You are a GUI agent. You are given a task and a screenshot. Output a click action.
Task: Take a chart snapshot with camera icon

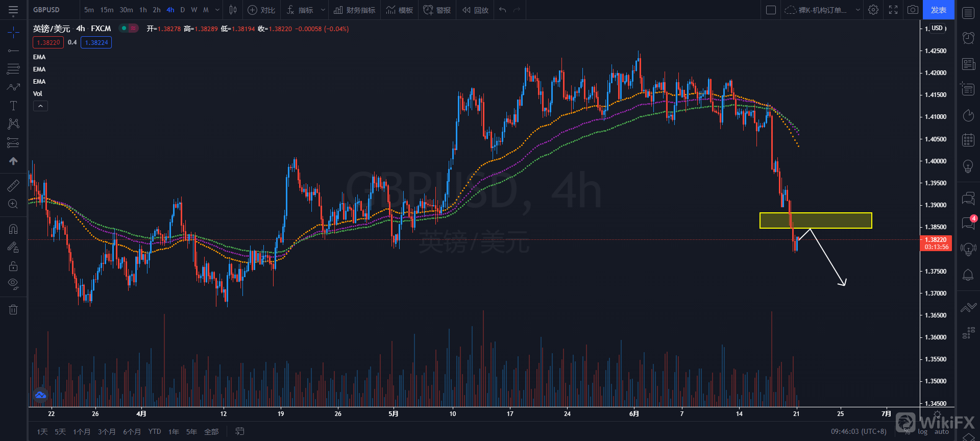click(x=913, y=10)
